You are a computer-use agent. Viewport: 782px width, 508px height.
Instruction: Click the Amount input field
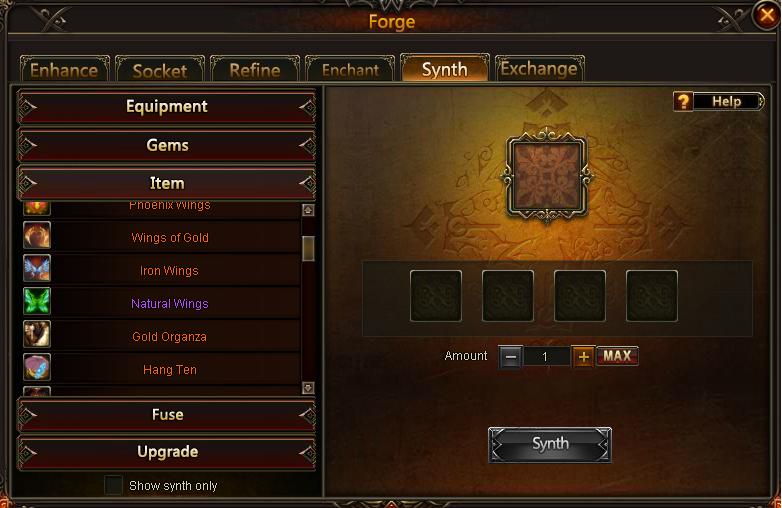click(547, 356)
